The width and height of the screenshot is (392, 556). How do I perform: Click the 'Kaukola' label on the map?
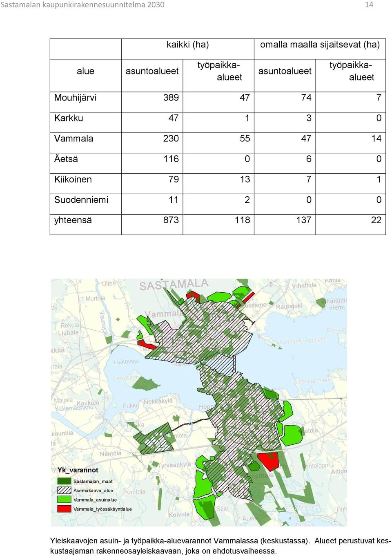pos(88,403)
